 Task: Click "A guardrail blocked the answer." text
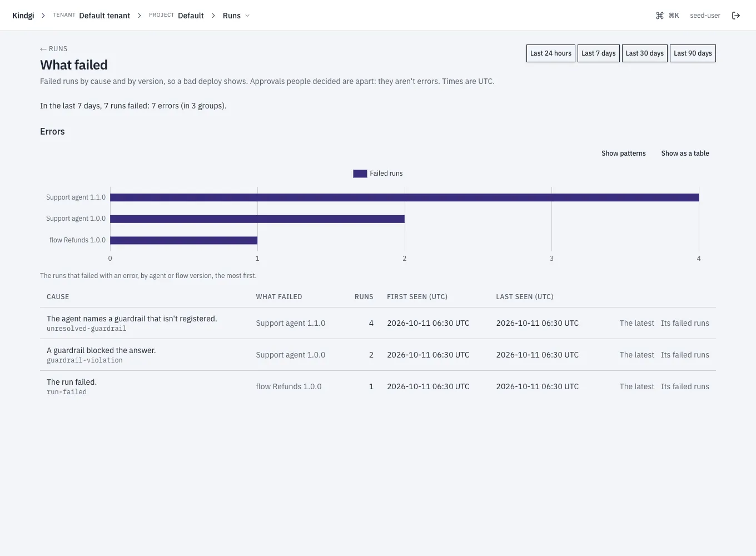click(101, 350)
